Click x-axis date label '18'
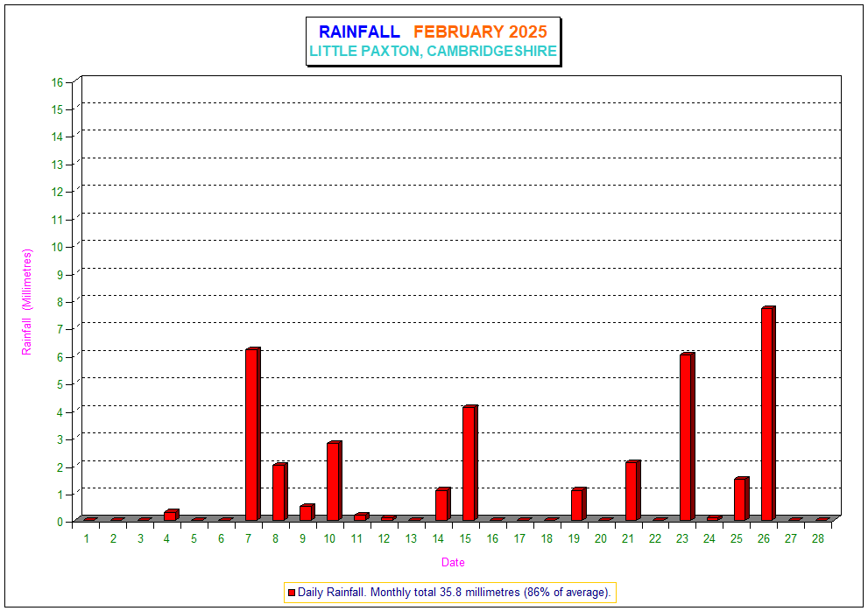Viewport: 868px width, 611px height. [547, 538]
